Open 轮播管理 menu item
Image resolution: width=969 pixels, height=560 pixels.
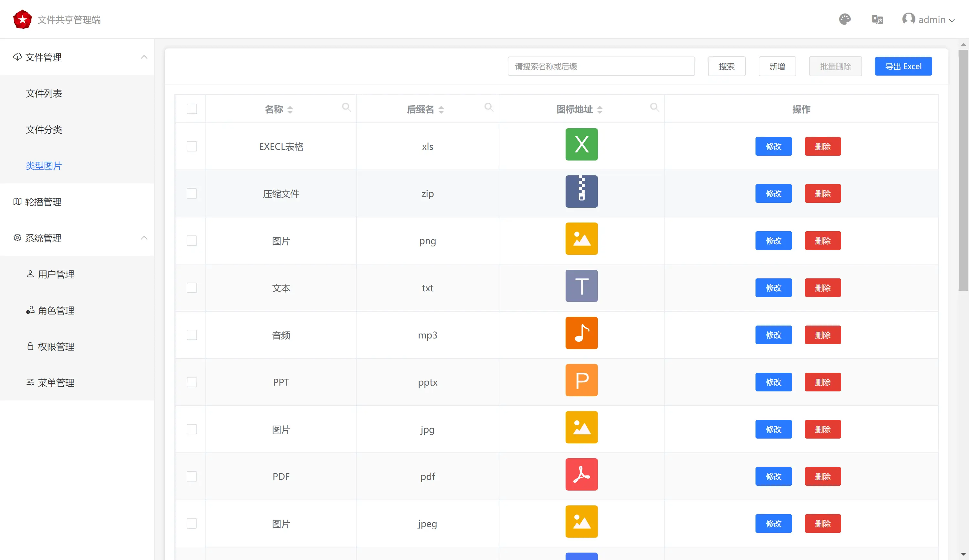(x=77, y=202)
